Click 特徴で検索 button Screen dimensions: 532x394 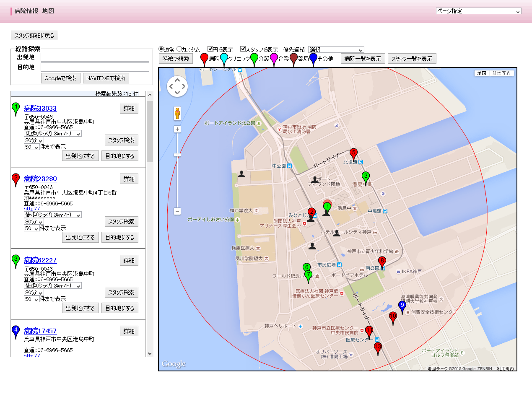[x=176, y=59]
